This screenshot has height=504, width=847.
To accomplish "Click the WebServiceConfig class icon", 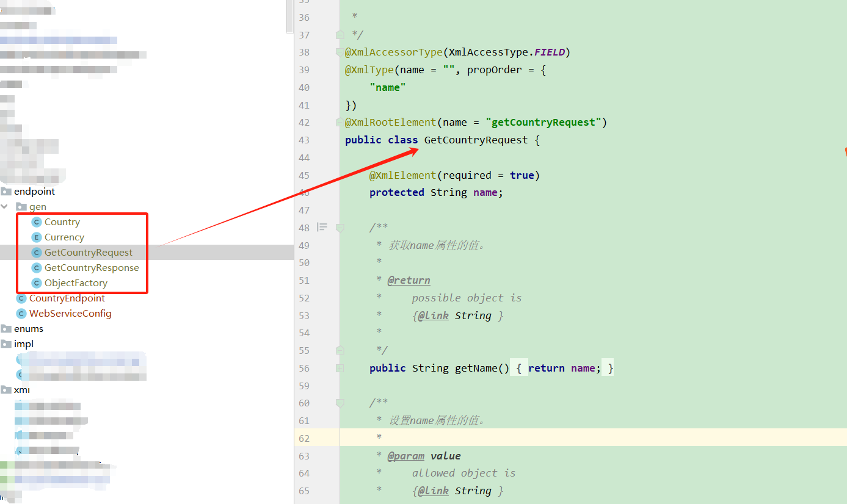I will point(21,314).
